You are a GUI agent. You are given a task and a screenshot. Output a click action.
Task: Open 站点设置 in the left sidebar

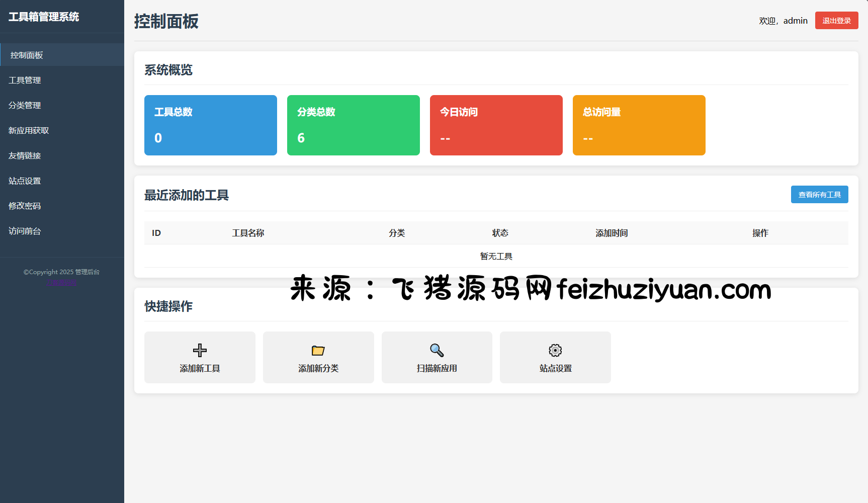tap(25, 181)
